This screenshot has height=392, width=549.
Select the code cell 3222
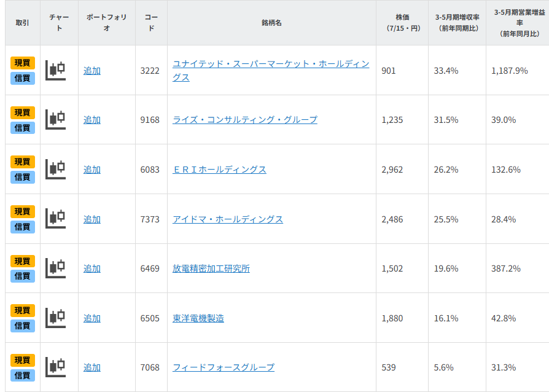150,71
